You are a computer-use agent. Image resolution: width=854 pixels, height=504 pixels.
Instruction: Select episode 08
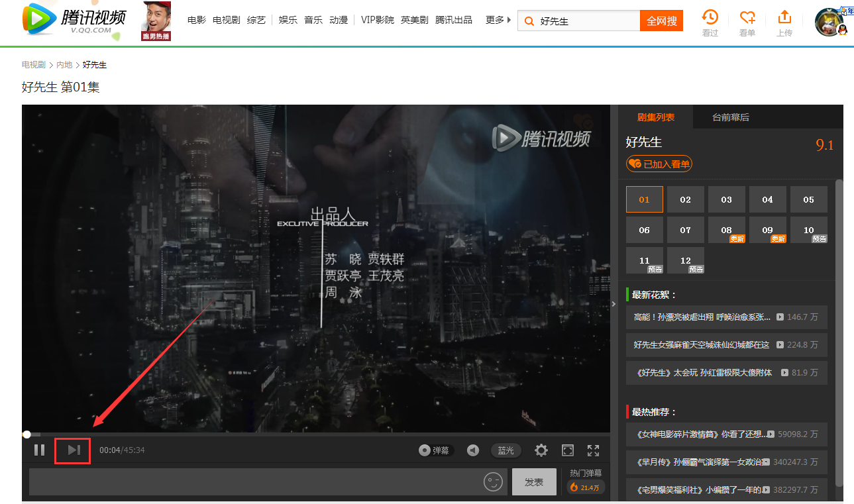click(727, 230)
